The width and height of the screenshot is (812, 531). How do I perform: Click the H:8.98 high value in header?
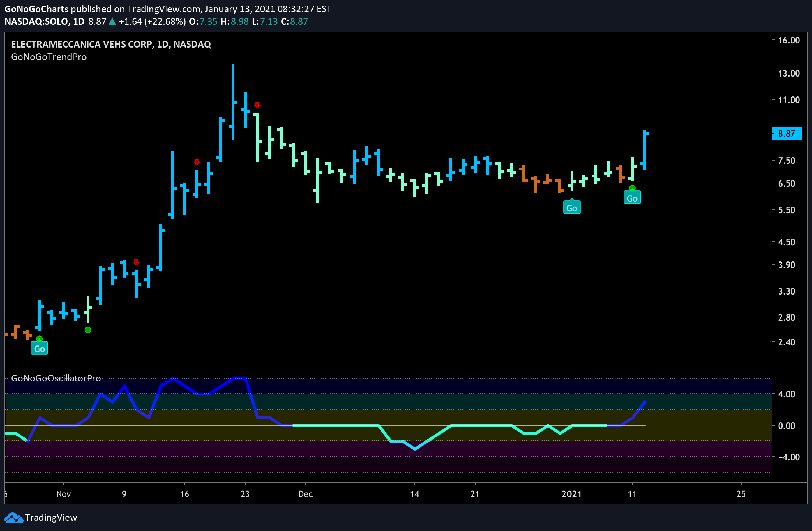235,21
